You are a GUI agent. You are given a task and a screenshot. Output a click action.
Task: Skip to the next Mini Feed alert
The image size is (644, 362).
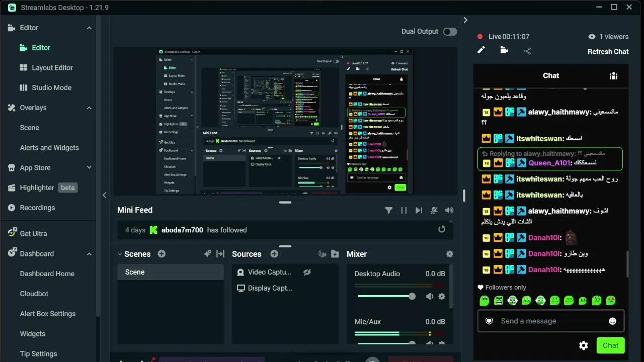pyautogui.click(x=419, y=210)
